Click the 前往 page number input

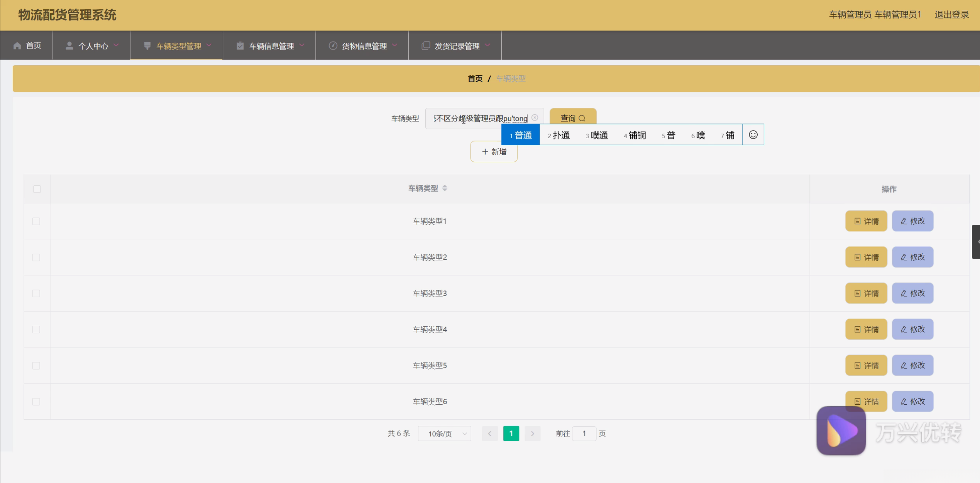584,434
